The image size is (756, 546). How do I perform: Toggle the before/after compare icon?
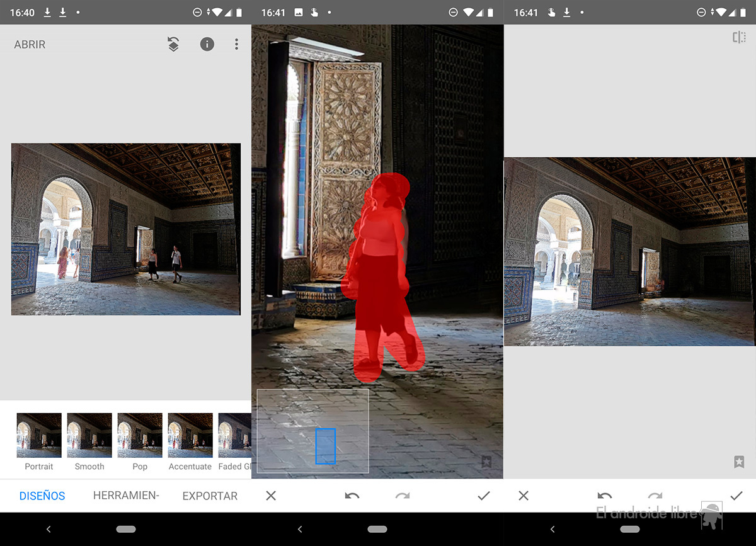(x=739, y=38)
